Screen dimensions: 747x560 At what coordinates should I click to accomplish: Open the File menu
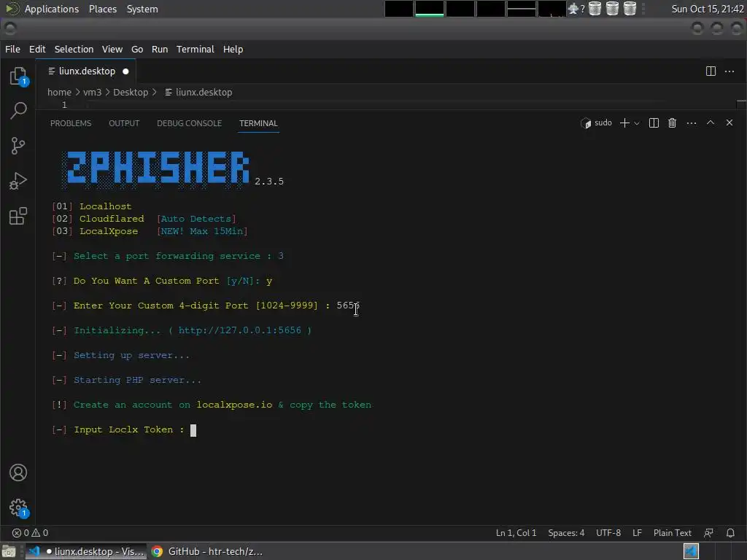12,49
